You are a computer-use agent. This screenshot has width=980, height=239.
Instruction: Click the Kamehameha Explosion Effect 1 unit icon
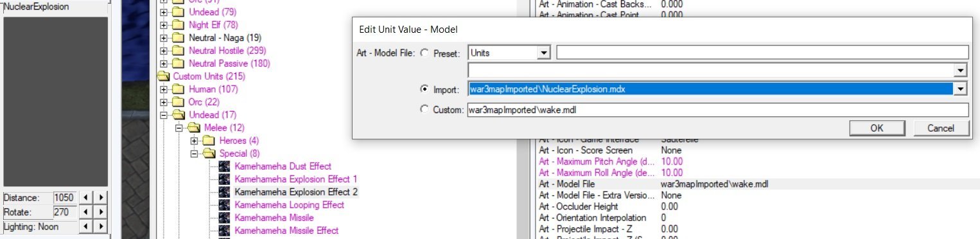[x=225, y=179]
